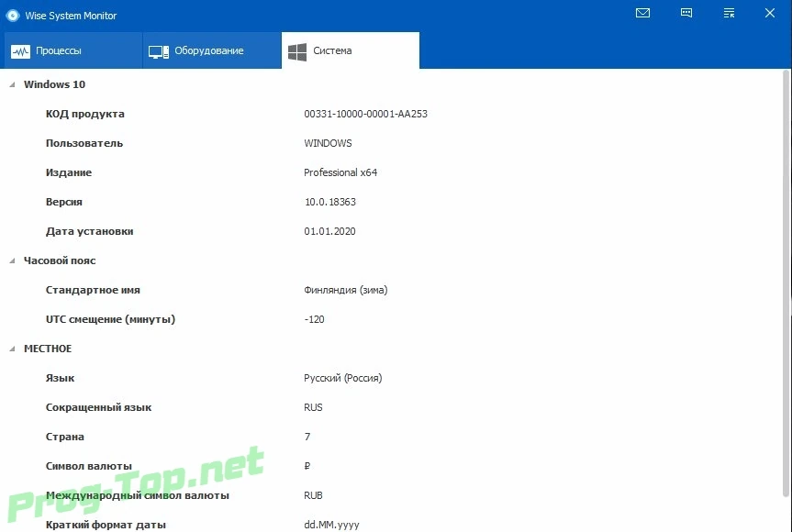Click the Издание label
Screen dimensions: 792x532
point(69,172)
